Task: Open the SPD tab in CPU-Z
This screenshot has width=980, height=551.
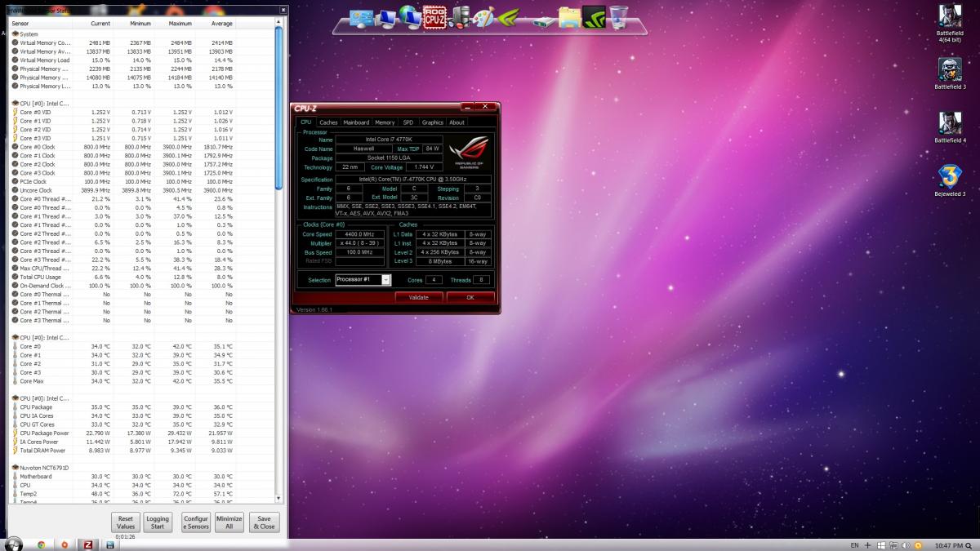Action: point(408,122)
